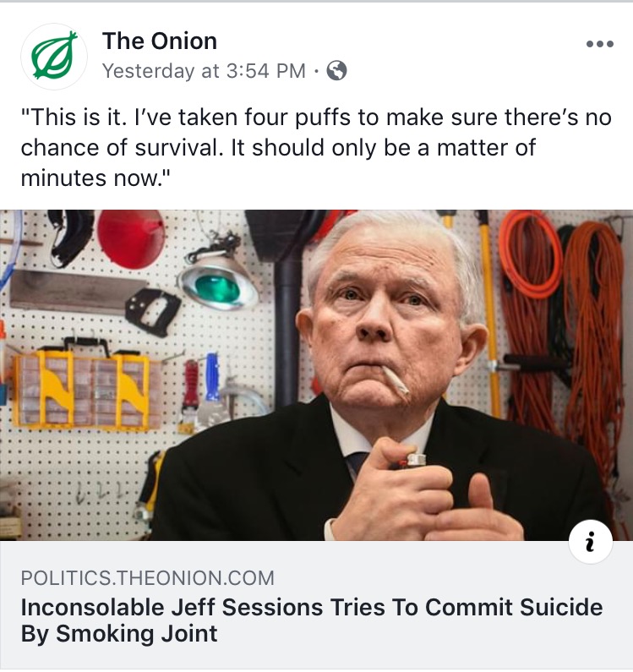
Task: Click the green lamp in the article photo
Action: (218, 281)
